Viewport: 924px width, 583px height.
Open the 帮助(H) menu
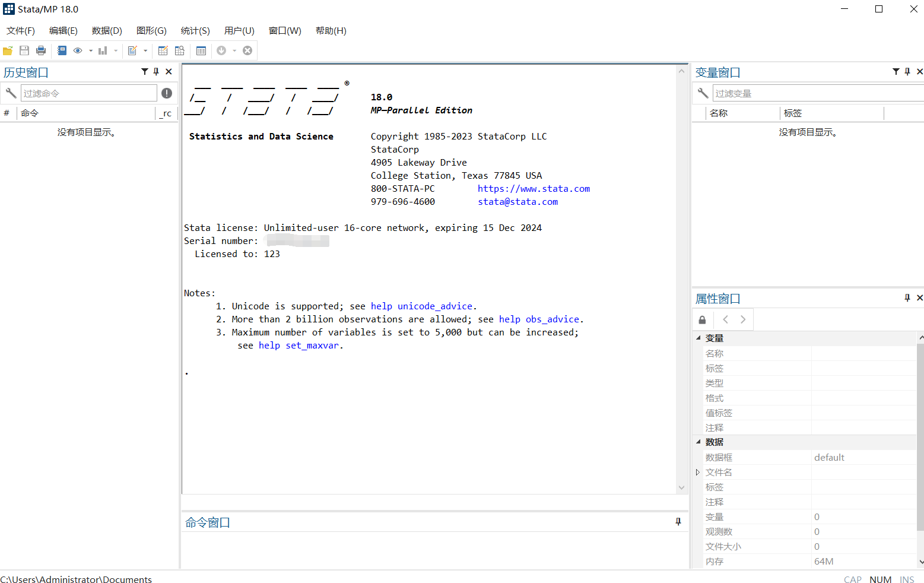[x=331, y=31]
